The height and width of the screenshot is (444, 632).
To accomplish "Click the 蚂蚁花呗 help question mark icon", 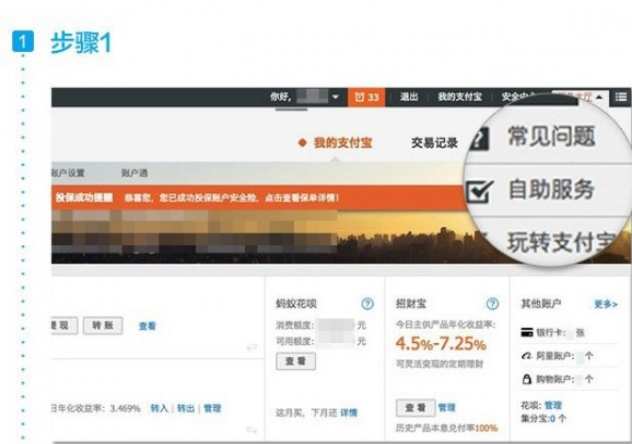I will [367, 303].
